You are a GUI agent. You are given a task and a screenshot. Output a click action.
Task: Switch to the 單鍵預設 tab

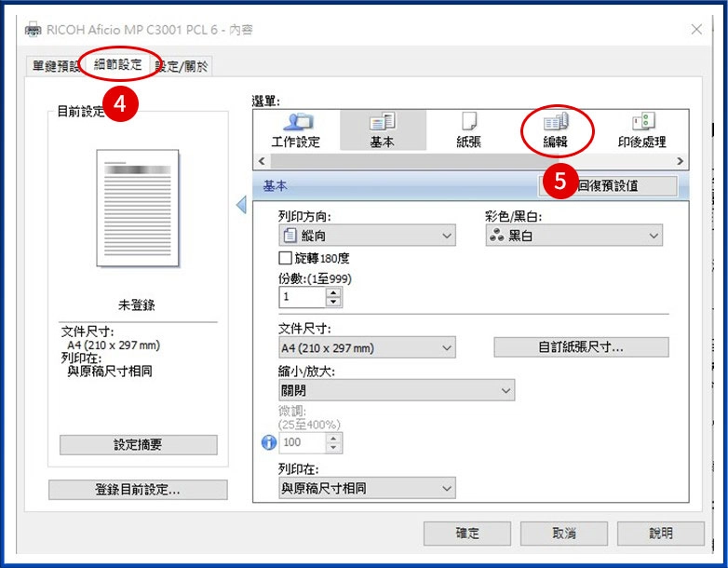coord(56,66)
